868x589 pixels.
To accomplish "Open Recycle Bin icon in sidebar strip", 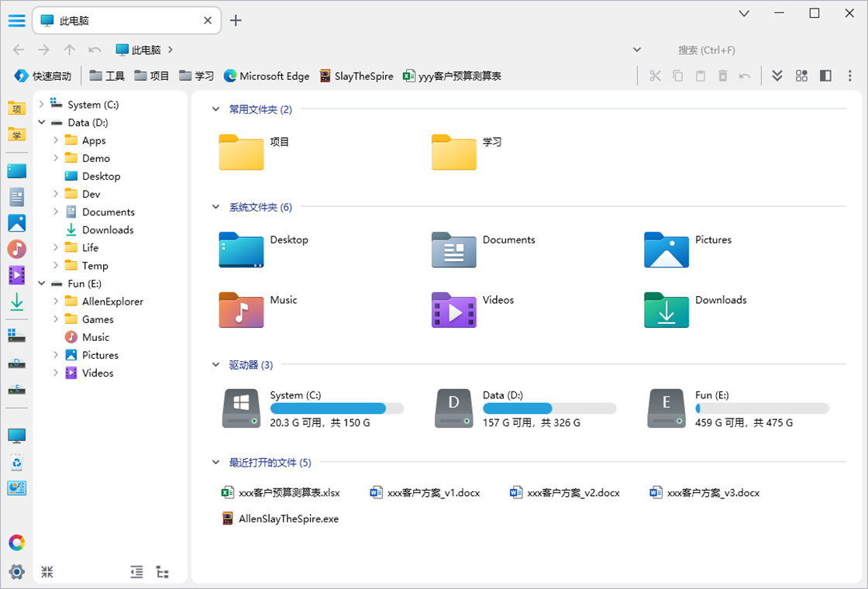I will 16,463.
